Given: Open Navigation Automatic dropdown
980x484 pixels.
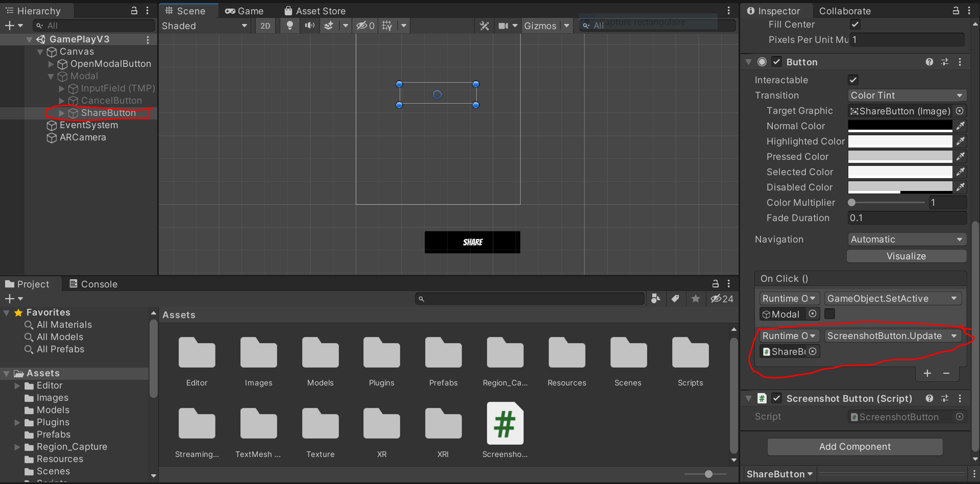Looking at the screenshot, I should coord(906,239).
